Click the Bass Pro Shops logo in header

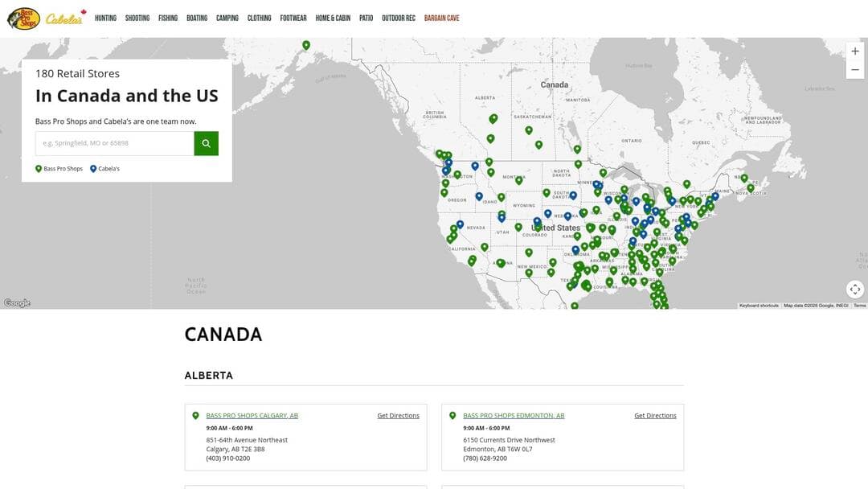pyautogui.click(x=28, y=17)
